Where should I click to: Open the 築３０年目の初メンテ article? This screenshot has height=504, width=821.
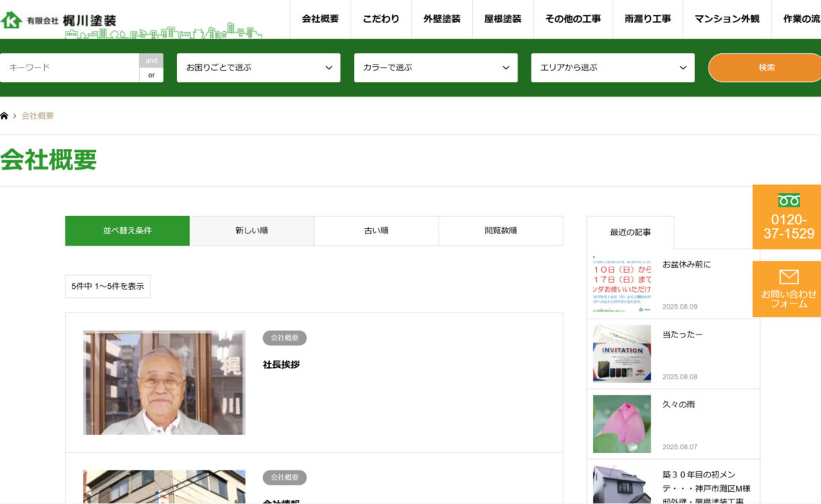706,488
